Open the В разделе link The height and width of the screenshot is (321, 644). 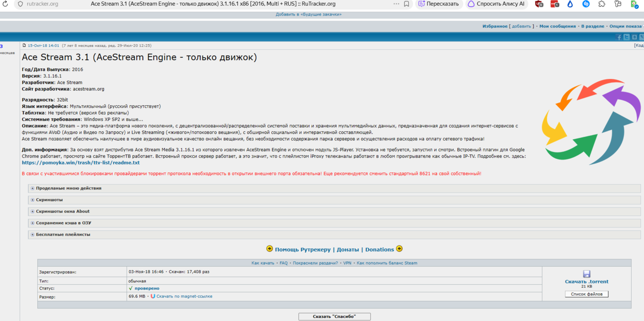click(x=592, y=26)
